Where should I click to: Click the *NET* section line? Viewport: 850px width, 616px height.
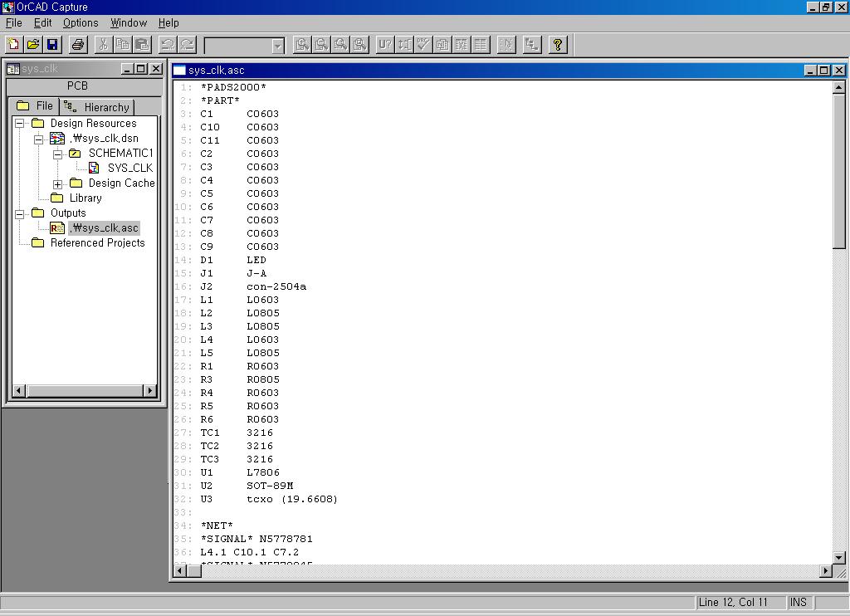click(x=217, y=526)
